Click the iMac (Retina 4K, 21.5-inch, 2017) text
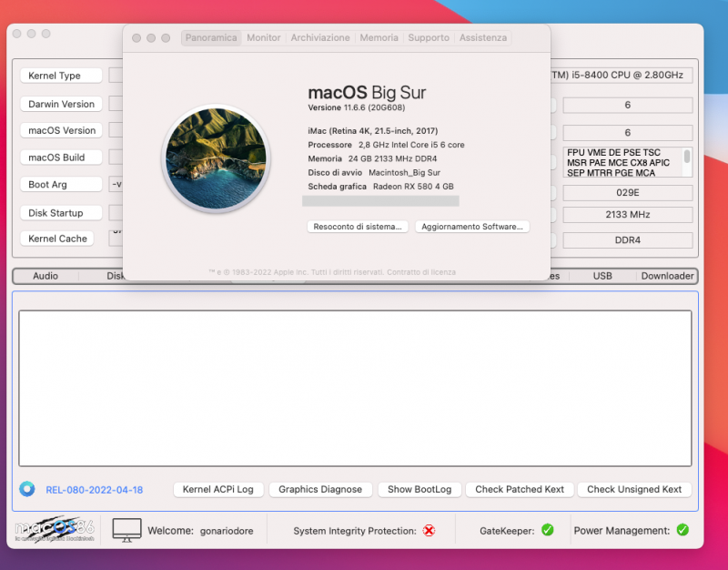The height and width of the screenshot is (570, 728). (373, 131)
